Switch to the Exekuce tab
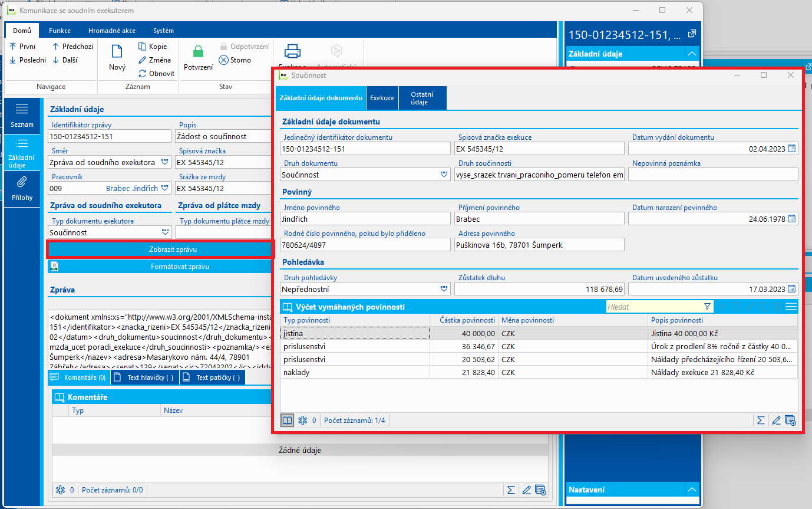 pyautogui.click(x=382, y=98)
